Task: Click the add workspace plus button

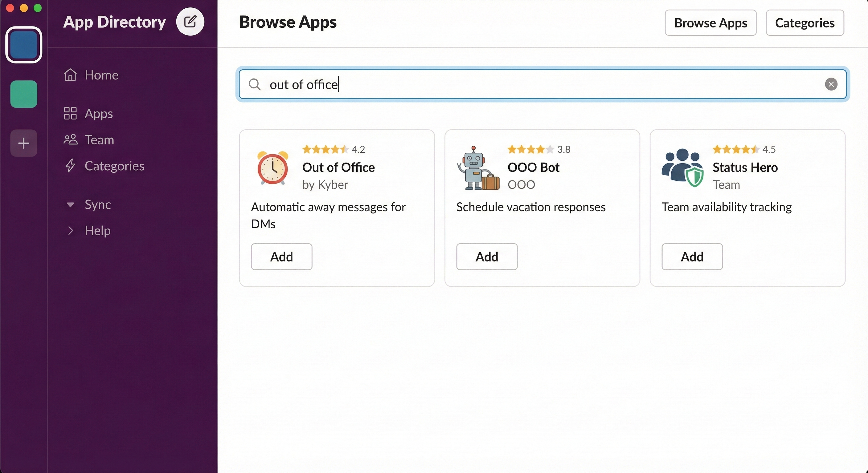Action: click(x=23, y=143)
